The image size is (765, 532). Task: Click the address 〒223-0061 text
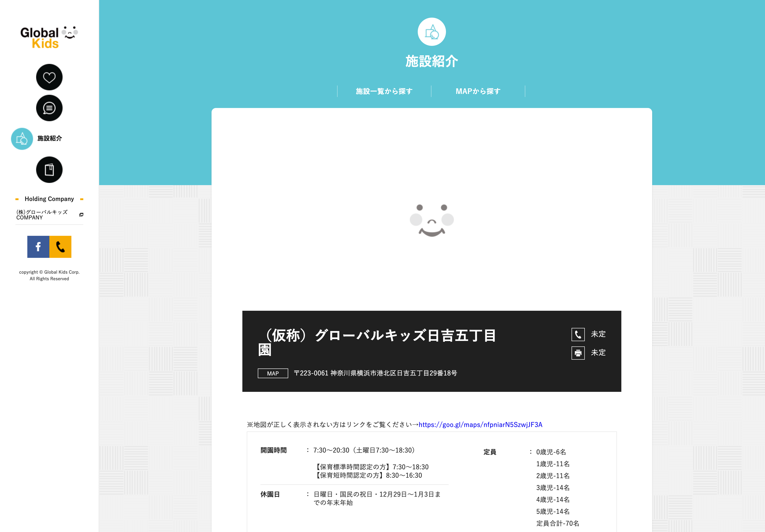point(375,373)
